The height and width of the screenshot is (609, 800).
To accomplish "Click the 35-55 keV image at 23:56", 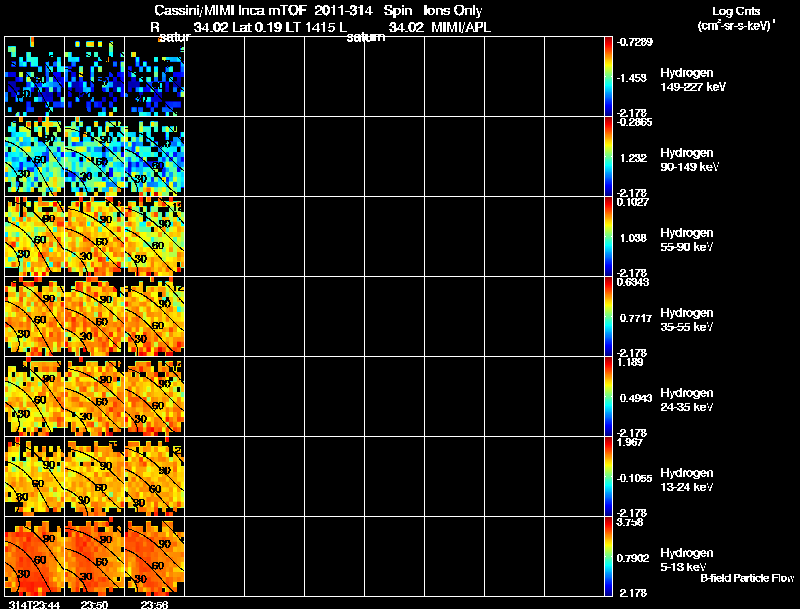I will pos(155,317).
